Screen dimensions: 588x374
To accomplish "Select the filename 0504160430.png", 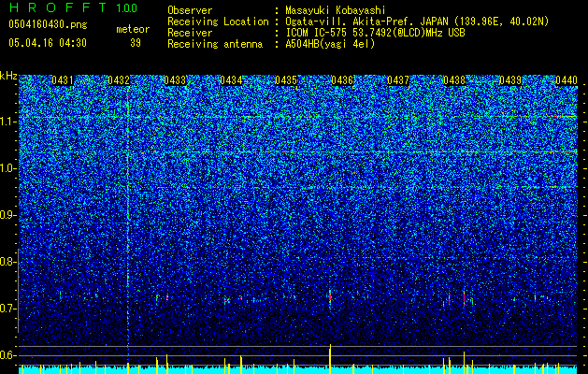I will 48,25.
